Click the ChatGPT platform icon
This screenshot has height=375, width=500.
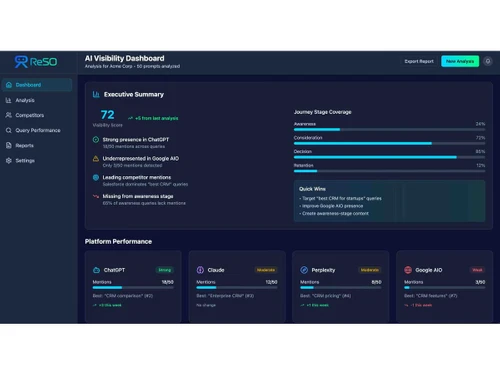point(96,270)
